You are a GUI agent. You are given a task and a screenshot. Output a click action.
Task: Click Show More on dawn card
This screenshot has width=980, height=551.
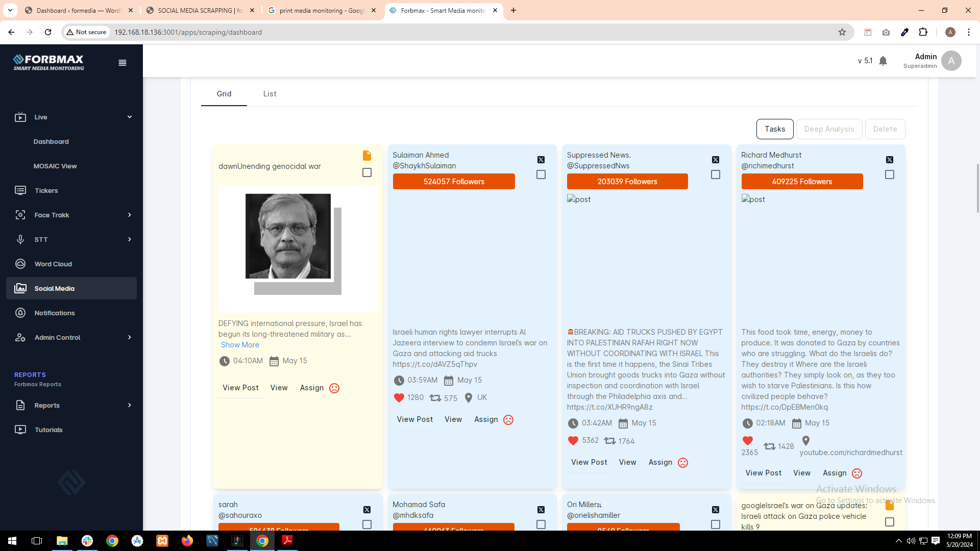click(x=240, y=345)
